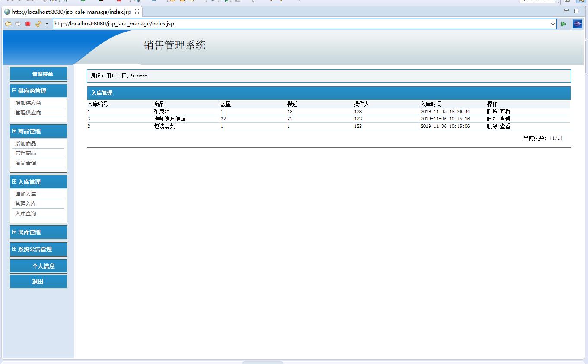This screenshot has width=588, height=364.
Task: Open the page in an external browser icon
Action: pos(577,24)
